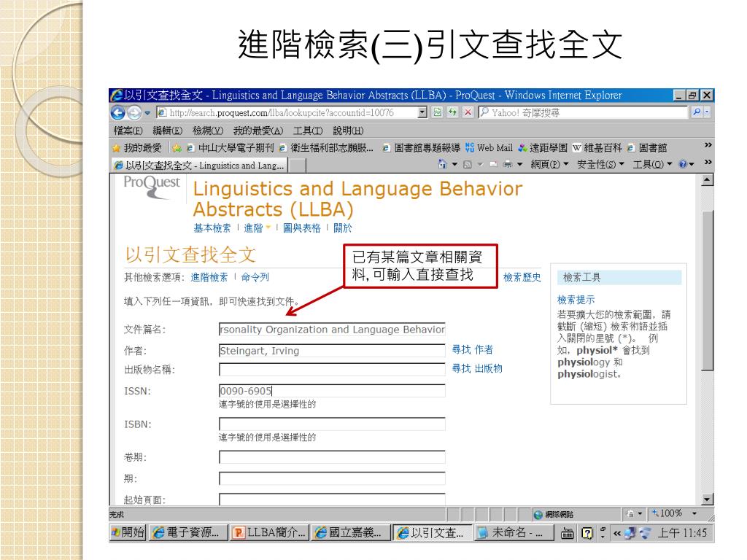Open the 維基百科 bookmark
The height and width of the screenshot is (560, 747).
pos(597,148)
